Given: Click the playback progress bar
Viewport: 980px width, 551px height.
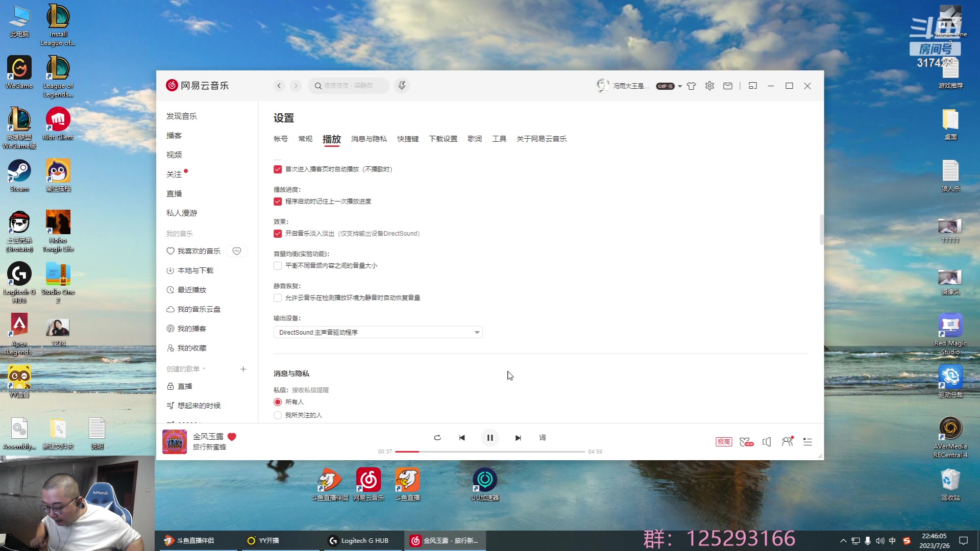Looking at the screenshot, I should (x=490, y=452).
